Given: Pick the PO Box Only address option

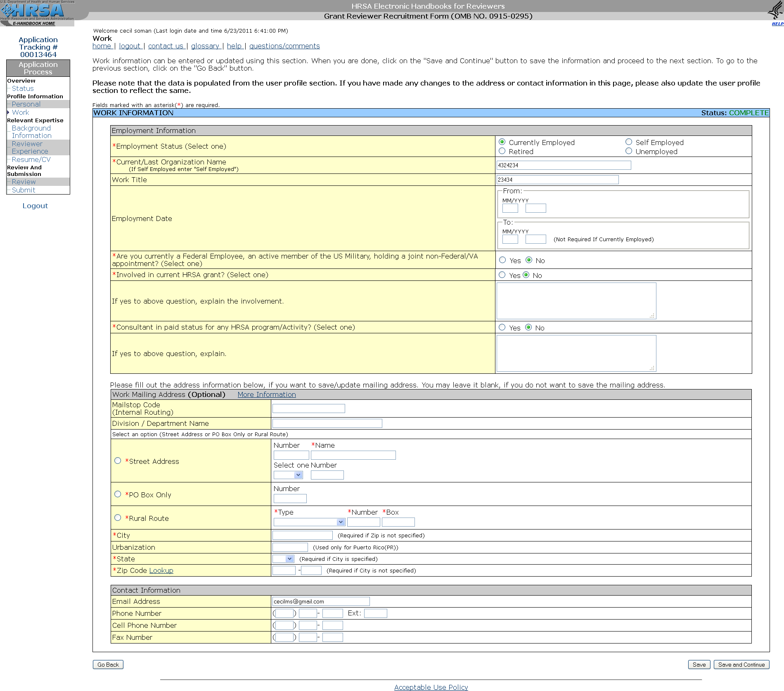Looking at the screenshot, I should tap(118, 494).
